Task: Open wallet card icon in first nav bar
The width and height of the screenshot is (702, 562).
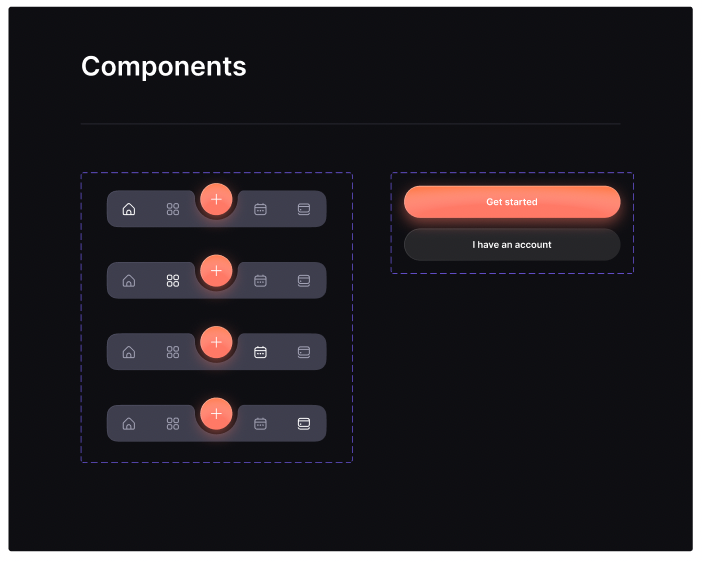Action: click(304, 209)
